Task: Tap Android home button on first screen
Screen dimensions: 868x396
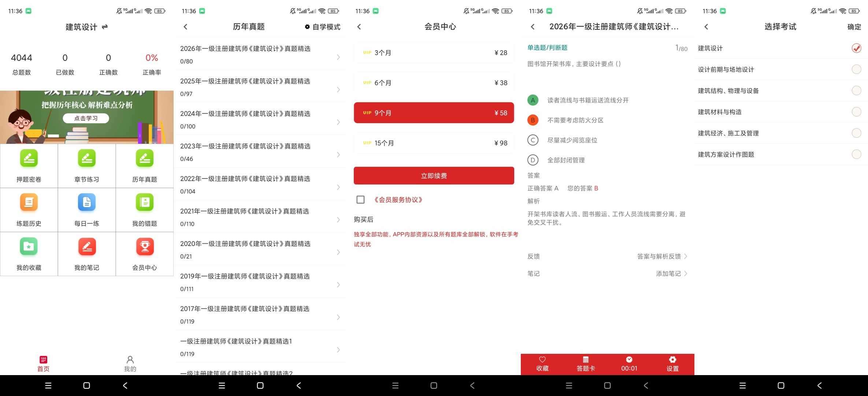Action: click(x=86, y=385)
